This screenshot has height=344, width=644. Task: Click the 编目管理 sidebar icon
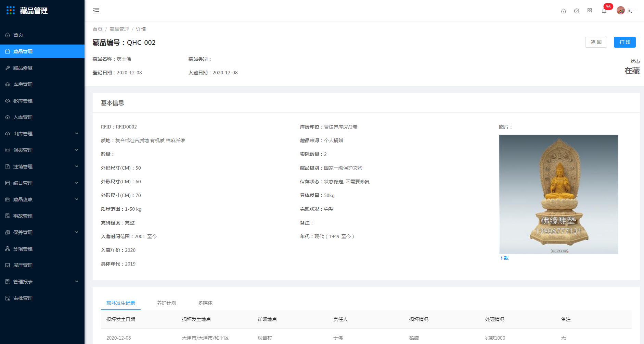point(8,183)
